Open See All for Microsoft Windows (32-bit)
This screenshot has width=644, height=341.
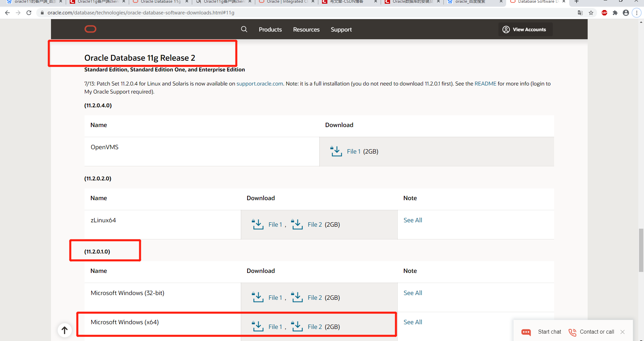tap(413, 293)
